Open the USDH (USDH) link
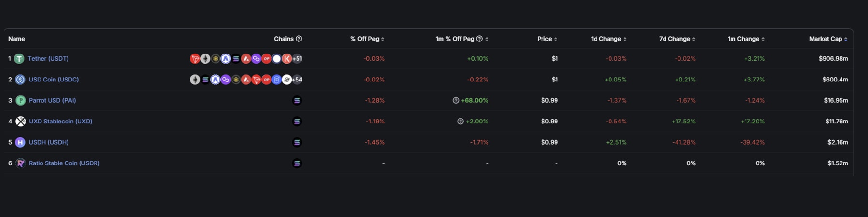Viewport: 868px width, 217px height. [49, 142]
